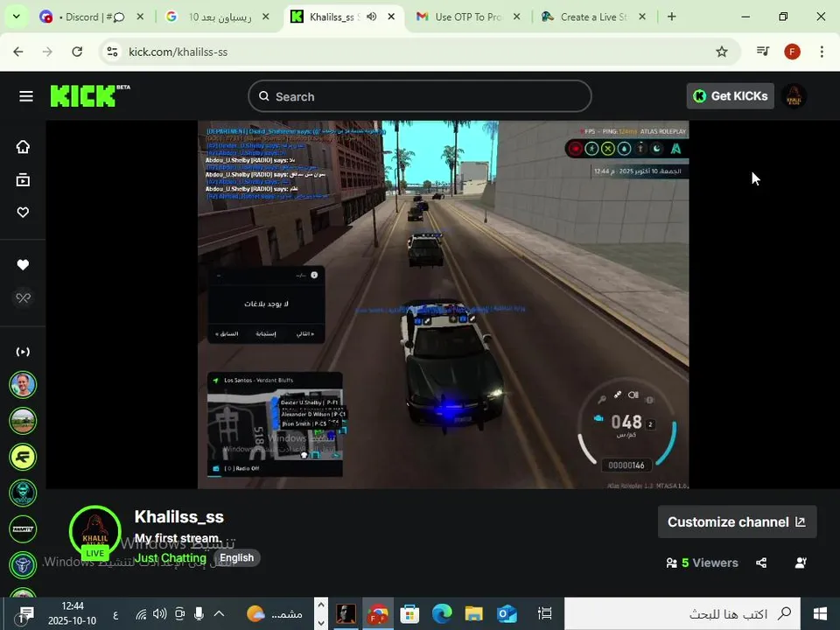
Task: Click the Customize channel button
Action: pyautogui.click(x=737, y=521)
